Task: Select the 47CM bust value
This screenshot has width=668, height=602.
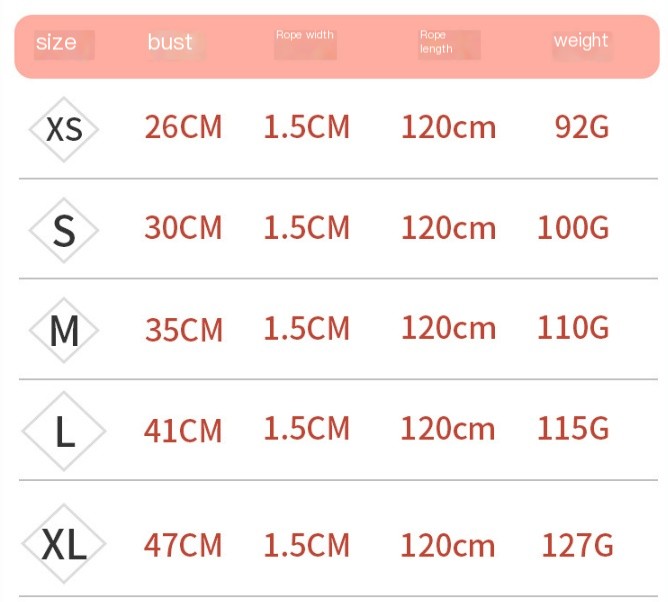Action: (x=183, y=545)
